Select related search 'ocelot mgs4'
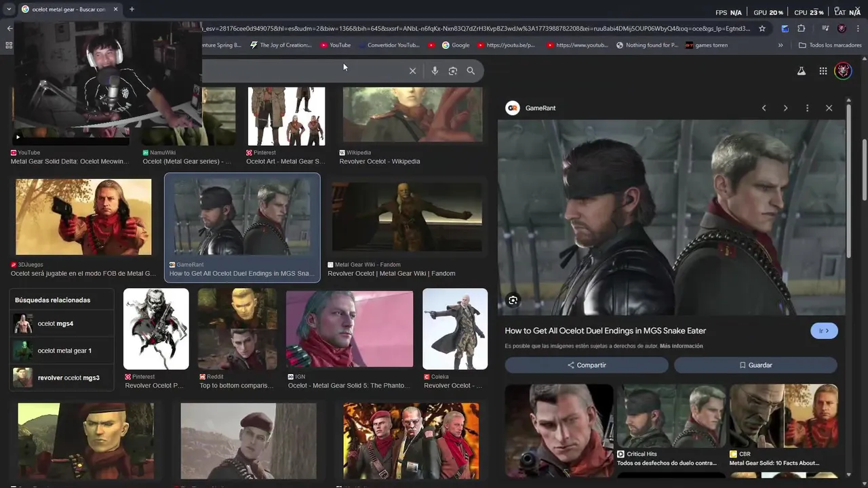868x488 pixels. [x=61, y=324]
